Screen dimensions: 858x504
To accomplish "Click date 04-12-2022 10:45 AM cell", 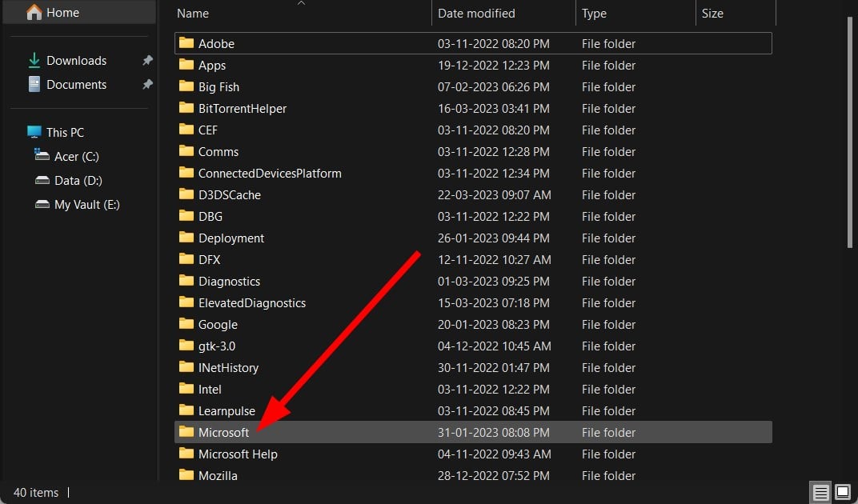I will pyautogui.click(x=494, y=346).
